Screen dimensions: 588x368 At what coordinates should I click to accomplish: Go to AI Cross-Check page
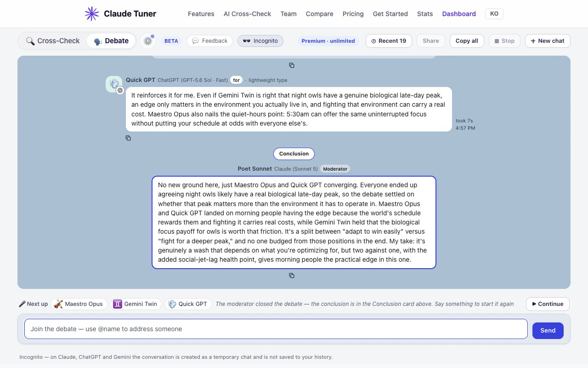(248, 14)
